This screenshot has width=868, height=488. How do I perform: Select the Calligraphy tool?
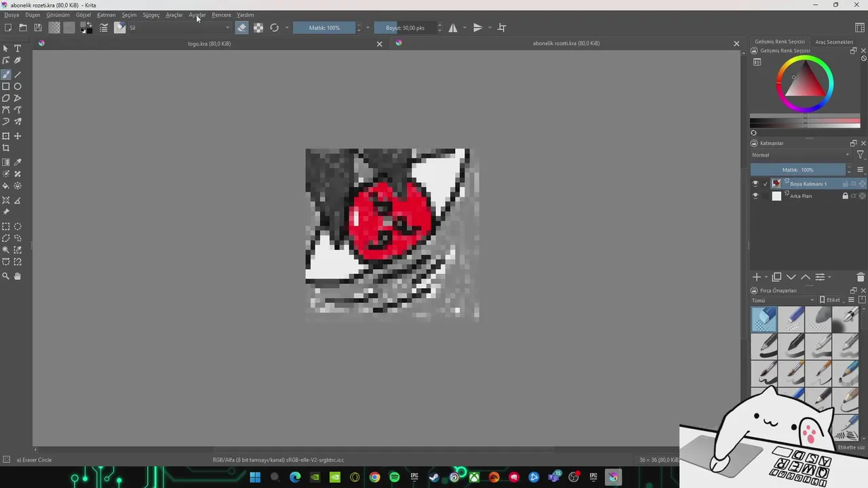[x=18, y=60]
